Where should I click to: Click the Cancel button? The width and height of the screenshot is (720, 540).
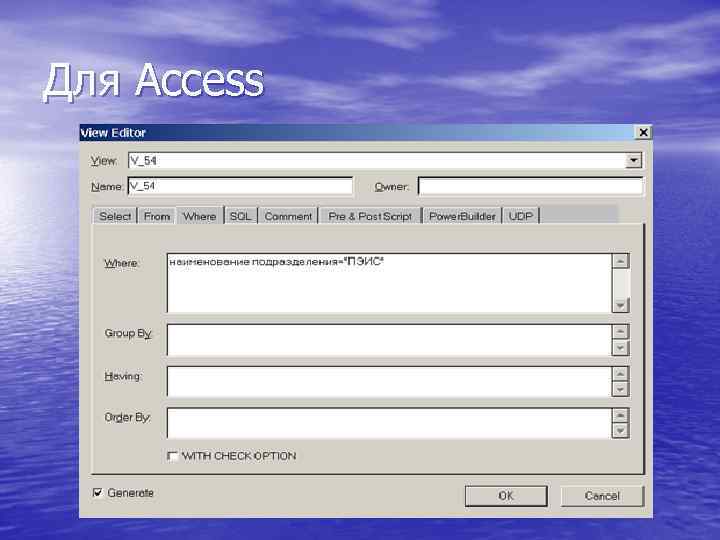click(602, 496)
